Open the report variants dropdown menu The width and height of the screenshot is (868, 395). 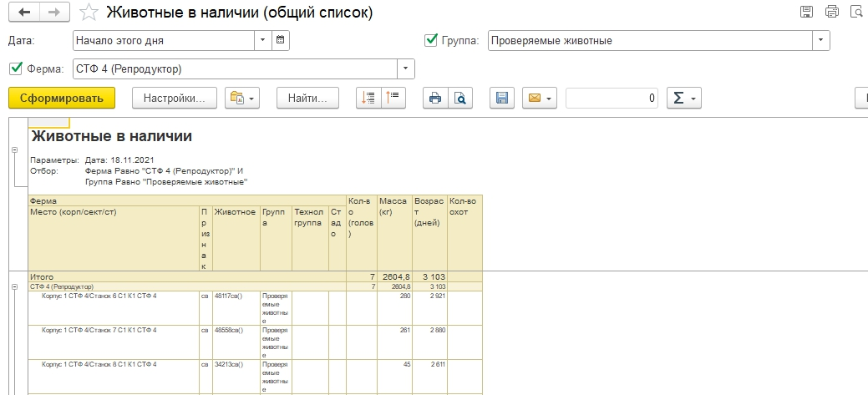pos(243,98)
